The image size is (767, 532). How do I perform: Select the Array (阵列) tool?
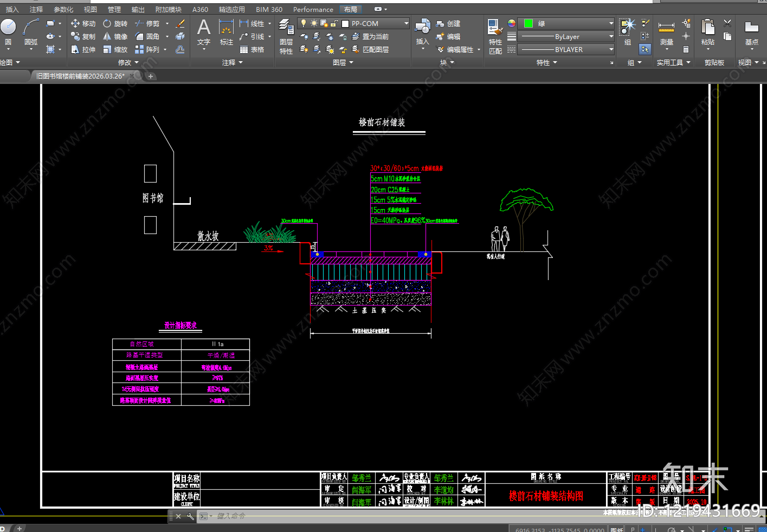pos(147,50)
